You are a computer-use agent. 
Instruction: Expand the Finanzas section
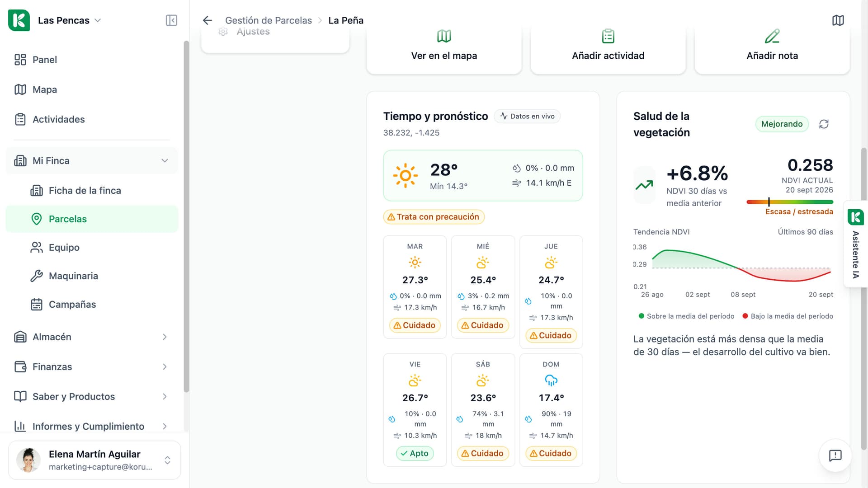click(x=165, y=366)
